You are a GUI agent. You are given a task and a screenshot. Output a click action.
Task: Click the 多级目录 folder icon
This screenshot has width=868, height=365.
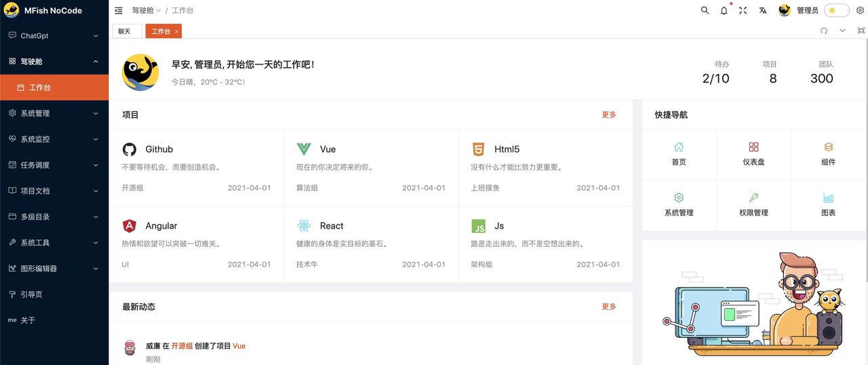tap(12, 216)
